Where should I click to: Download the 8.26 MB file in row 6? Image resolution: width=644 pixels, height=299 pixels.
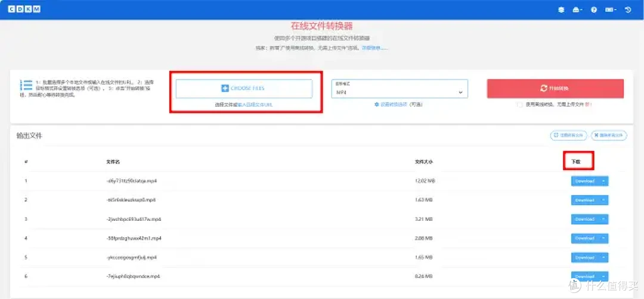pyautogui.click(x=585, y=276)
